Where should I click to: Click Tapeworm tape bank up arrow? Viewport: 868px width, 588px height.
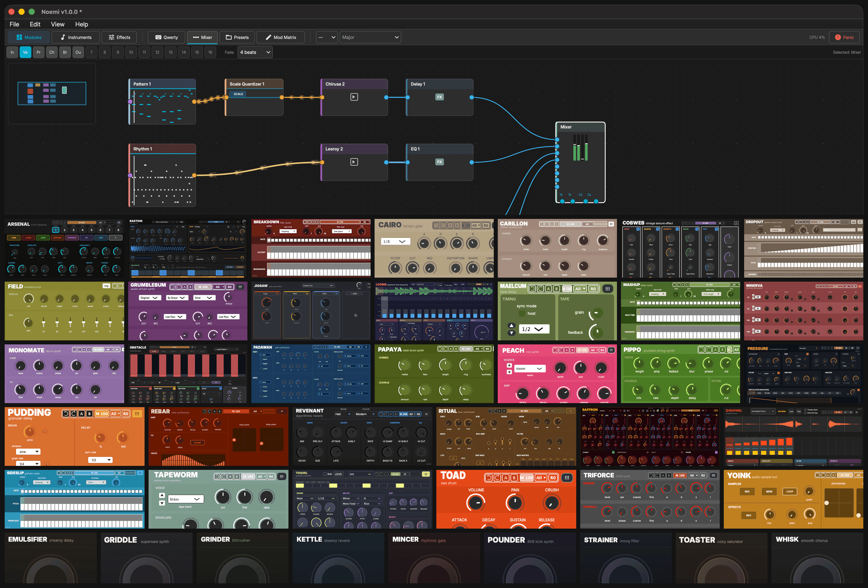[x=162, y=496]
